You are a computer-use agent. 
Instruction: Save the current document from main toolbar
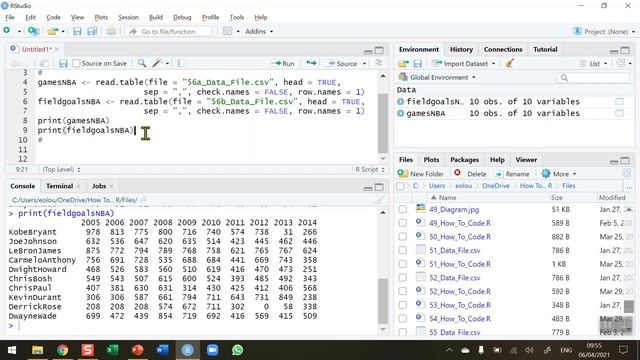click(77, 31)
